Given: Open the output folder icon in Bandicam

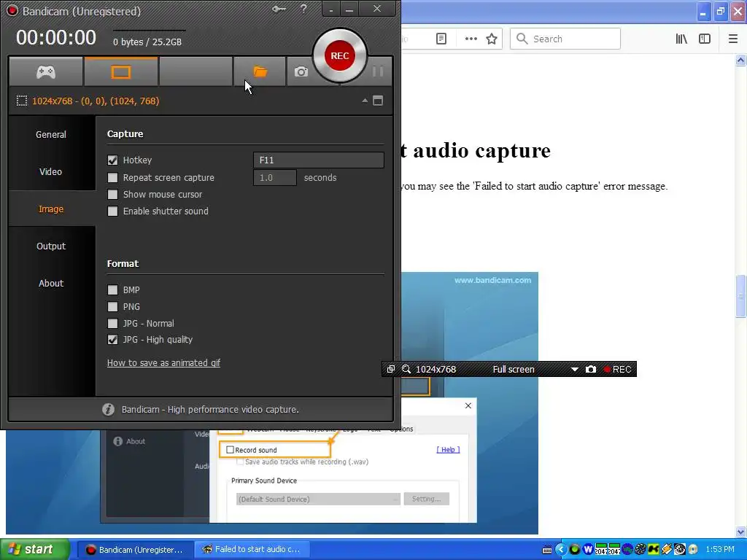Looking at the screenshot, I should (260, 72).
